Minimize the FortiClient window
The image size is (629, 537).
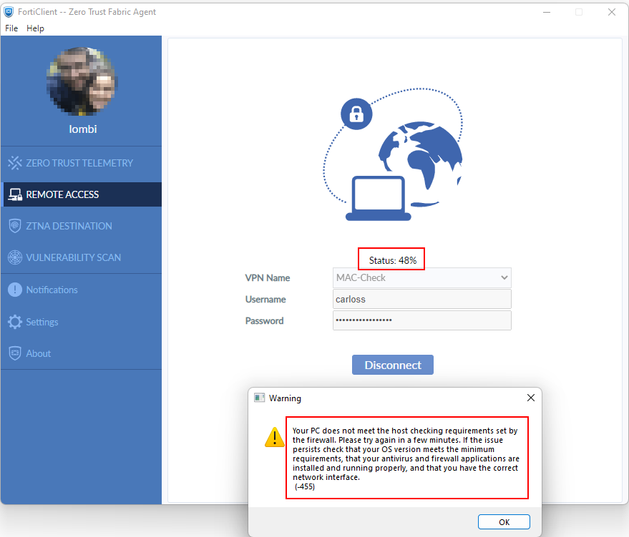coord(546,12)
